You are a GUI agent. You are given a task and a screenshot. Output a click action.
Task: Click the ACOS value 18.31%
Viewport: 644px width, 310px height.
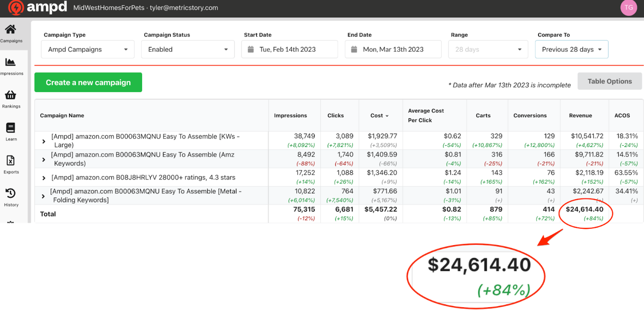[x=627, y=136]
